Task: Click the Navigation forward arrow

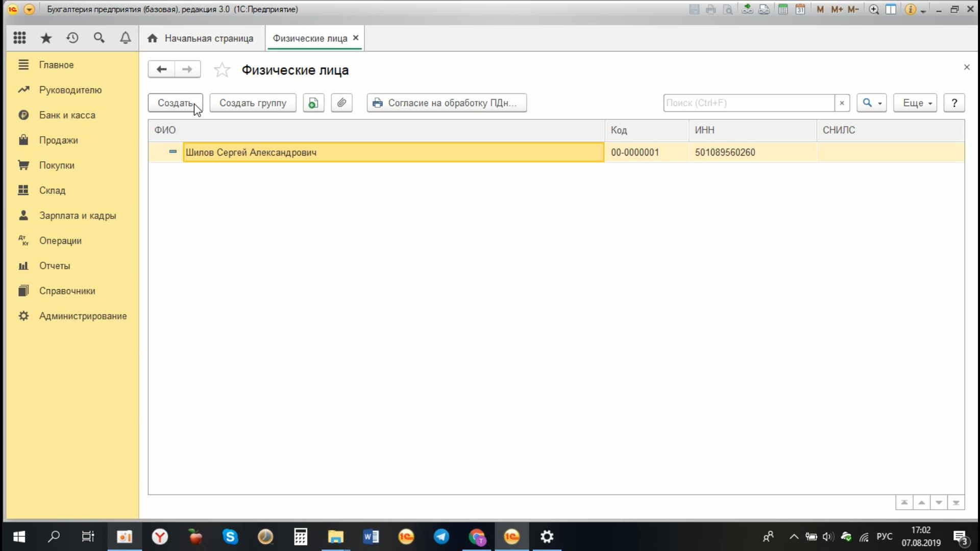Action: tap(187, 69)
